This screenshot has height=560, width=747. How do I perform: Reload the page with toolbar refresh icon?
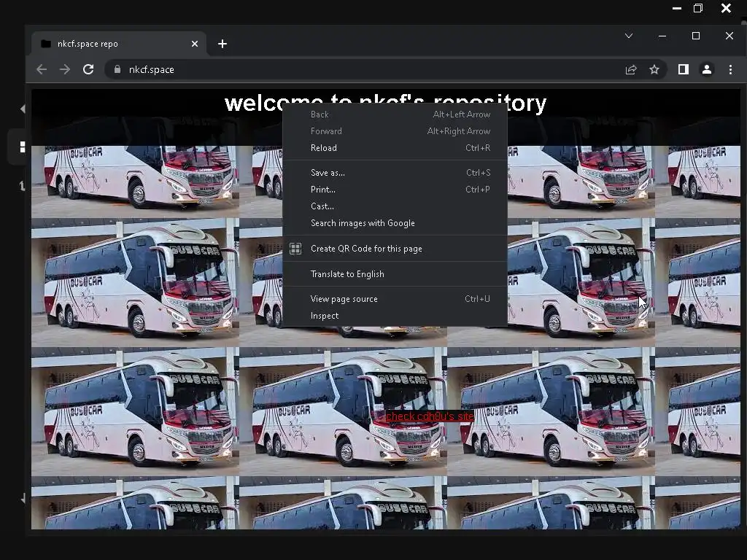point(88,69)
